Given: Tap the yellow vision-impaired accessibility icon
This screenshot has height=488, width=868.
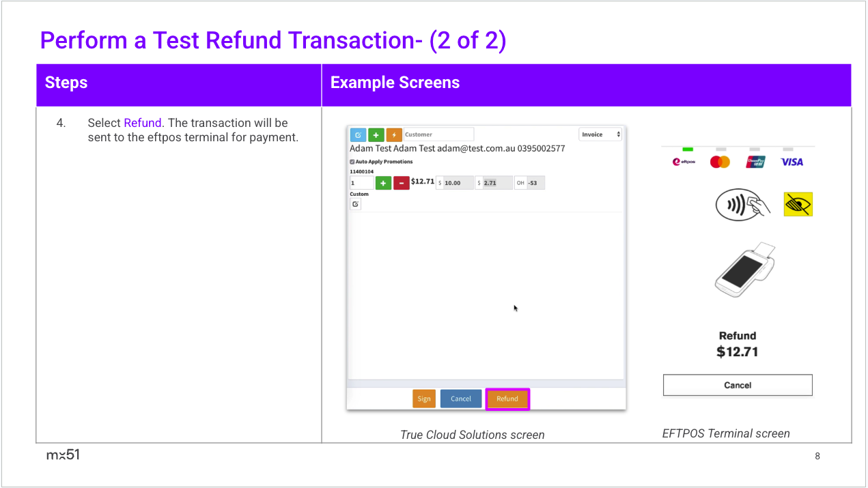Looking at the screenshot, I should (x=798, y=204).
